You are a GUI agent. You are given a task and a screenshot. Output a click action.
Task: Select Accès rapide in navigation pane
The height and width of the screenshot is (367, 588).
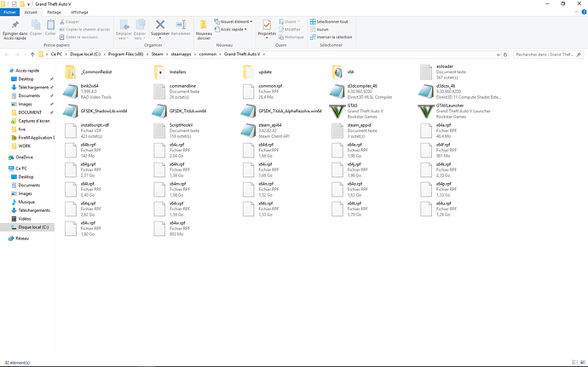(27, 71)
